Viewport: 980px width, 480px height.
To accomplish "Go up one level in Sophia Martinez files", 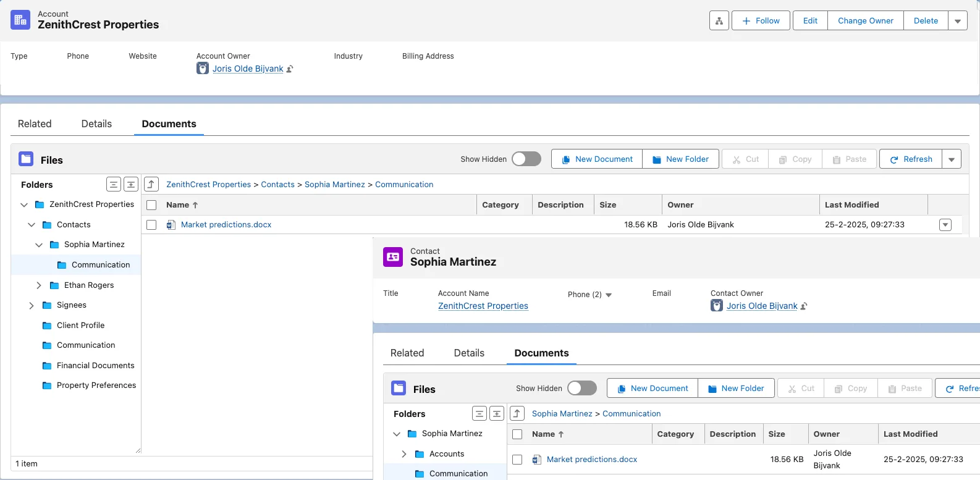I will click(517, 413).
